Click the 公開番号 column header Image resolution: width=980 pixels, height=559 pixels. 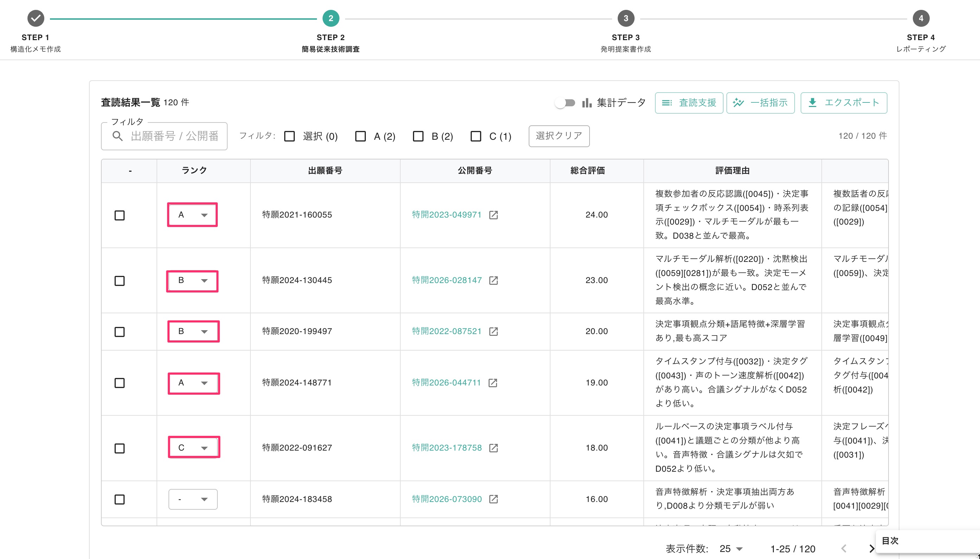[475, 170]
